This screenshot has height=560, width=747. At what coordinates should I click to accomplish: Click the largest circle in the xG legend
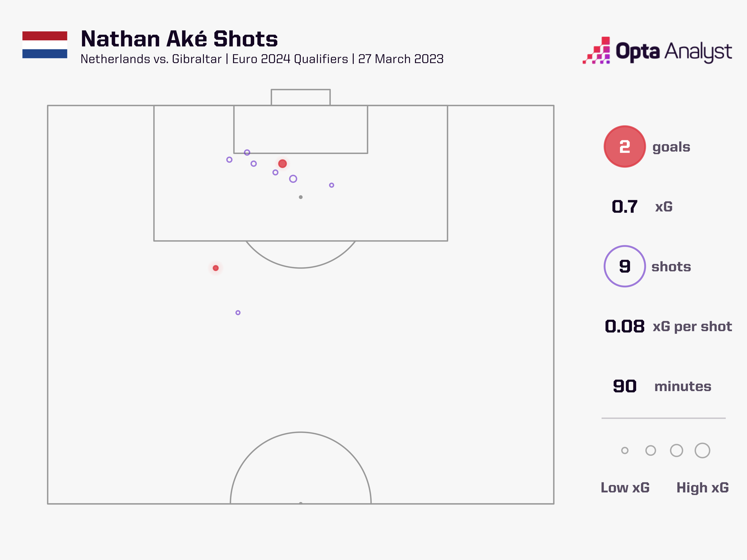click(702, 450)
